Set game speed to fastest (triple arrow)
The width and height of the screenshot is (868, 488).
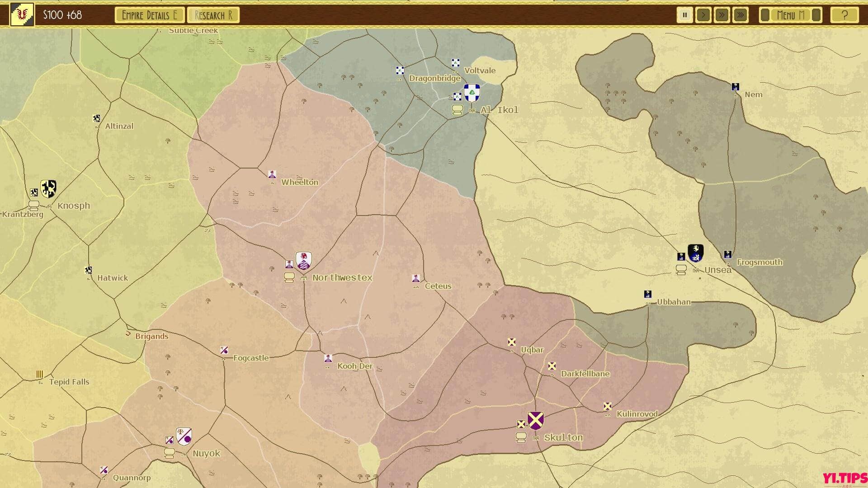point(740,15)
